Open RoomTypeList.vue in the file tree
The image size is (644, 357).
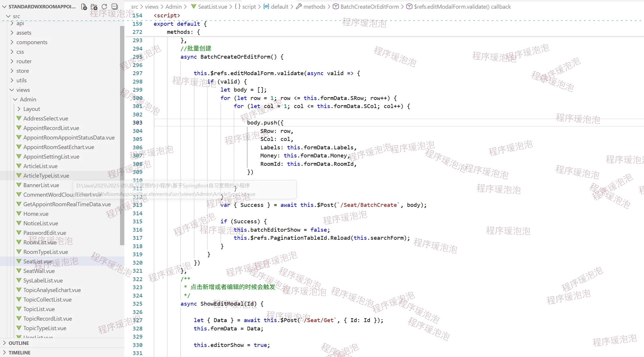click(x=46, y=252)
